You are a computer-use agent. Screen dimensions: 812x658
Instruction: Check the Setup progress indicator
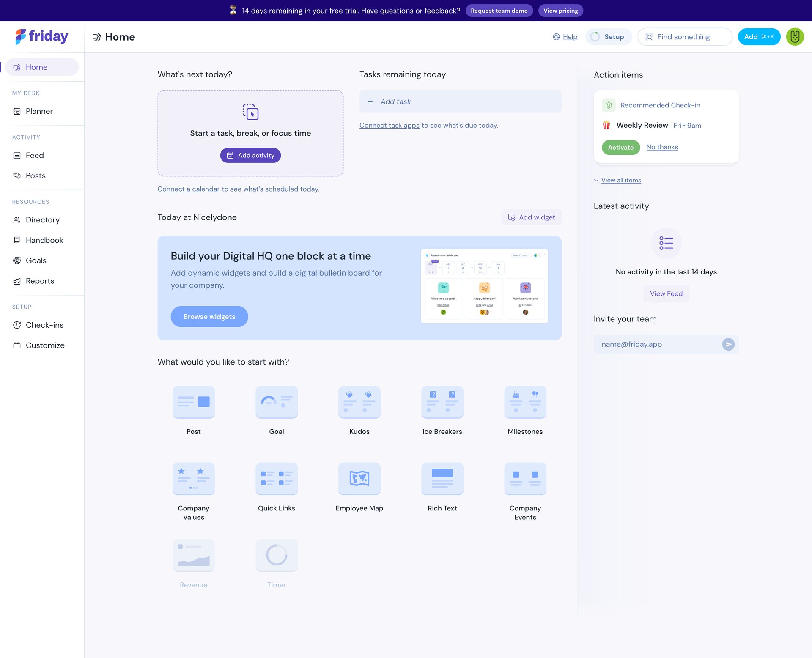608,37
